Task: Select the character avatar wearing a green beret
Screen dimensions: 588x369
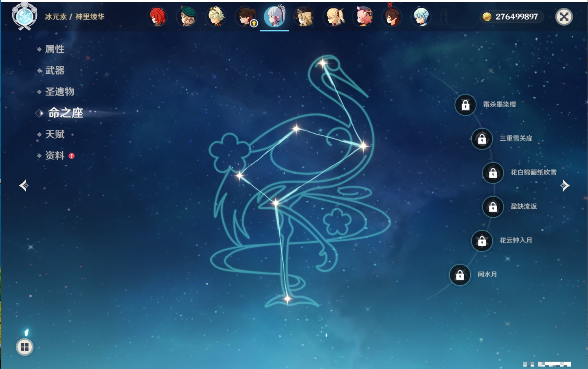Action: pyautogui.click(x=187, y=17)
